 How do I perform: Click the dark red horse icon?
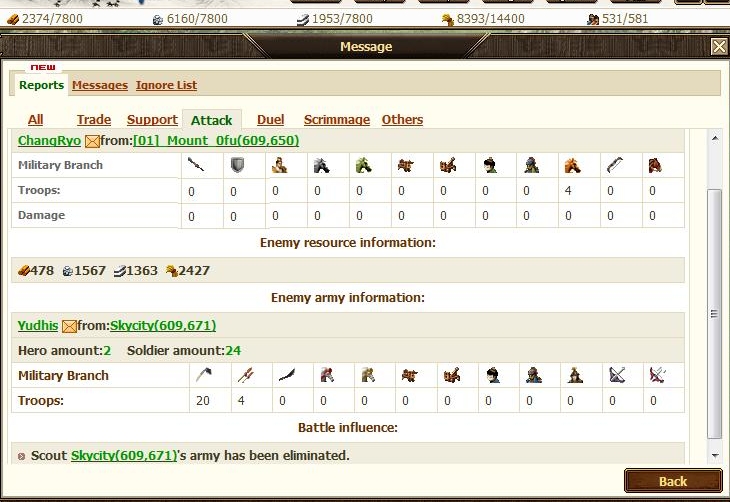point(655,165)
